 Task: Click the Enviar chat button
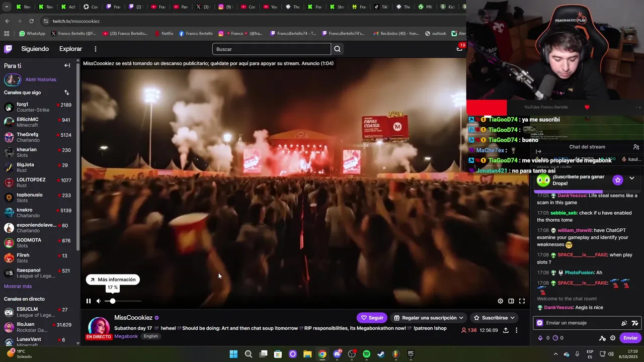click(630, 338)
